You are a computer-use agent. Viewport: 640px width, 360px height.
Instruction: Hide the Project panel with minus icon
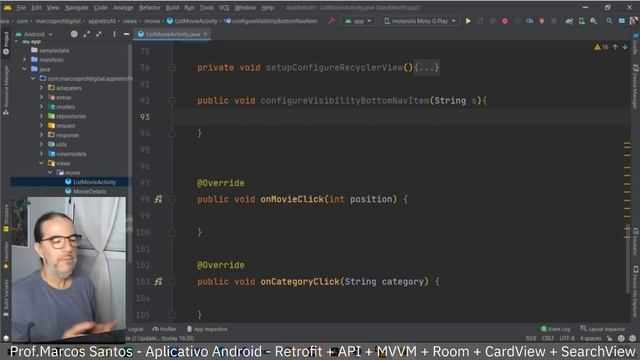[x=127, y=34]
